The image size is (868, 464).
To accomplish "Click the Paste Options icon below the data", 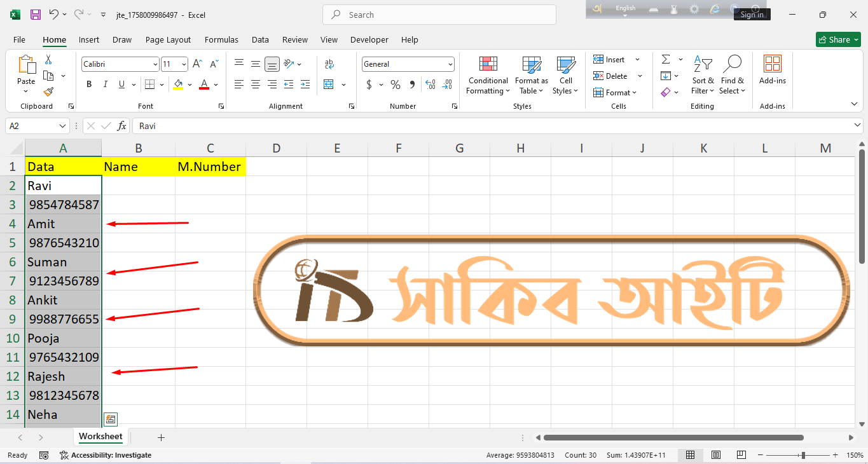I will coord(111,419).
